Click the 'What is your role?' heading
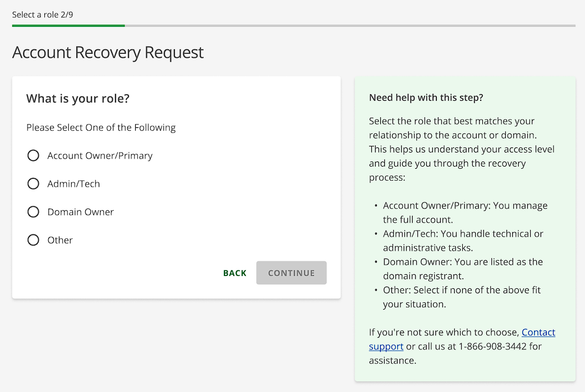 pyautogui.click(x=78, y=99)
